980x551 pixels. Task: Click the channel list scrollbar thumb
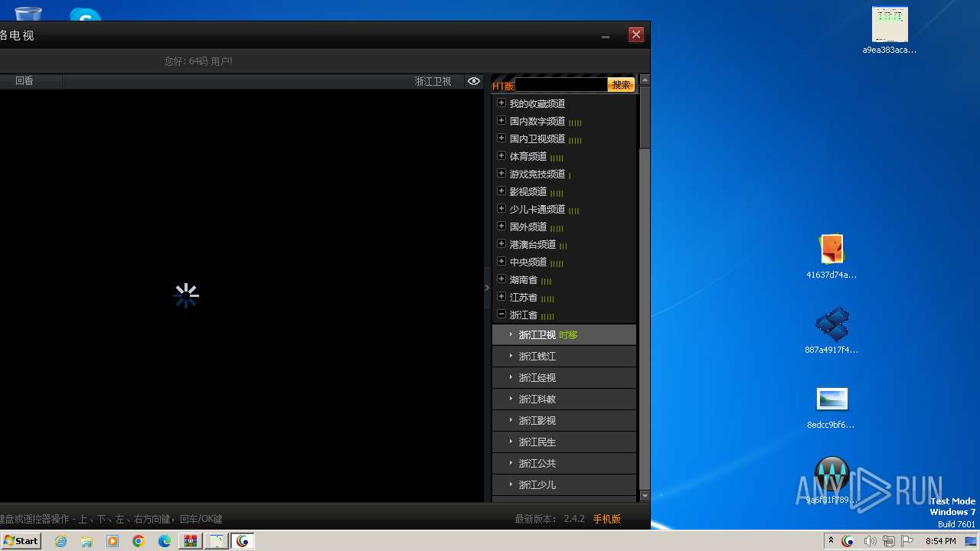[x=645, y=117]
